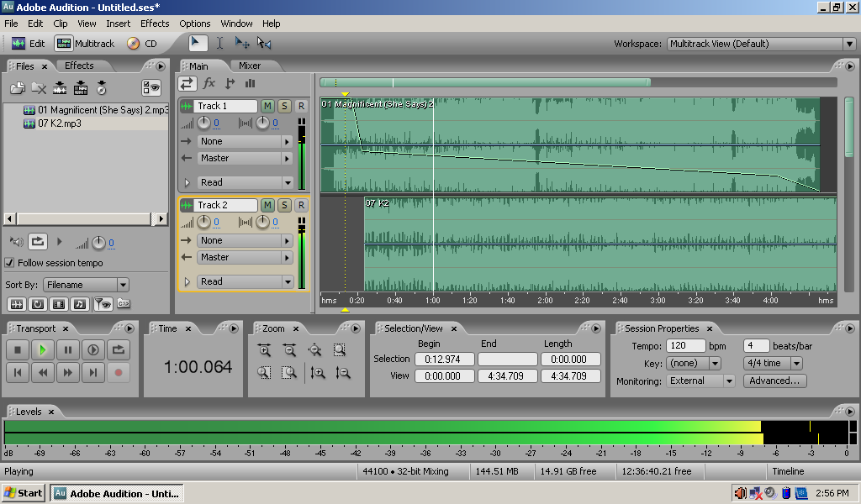The image size is (861, 504).
Task: Select the Time Selection tool in toolbar
Action: pyautogui.click(x=219, y=43)
